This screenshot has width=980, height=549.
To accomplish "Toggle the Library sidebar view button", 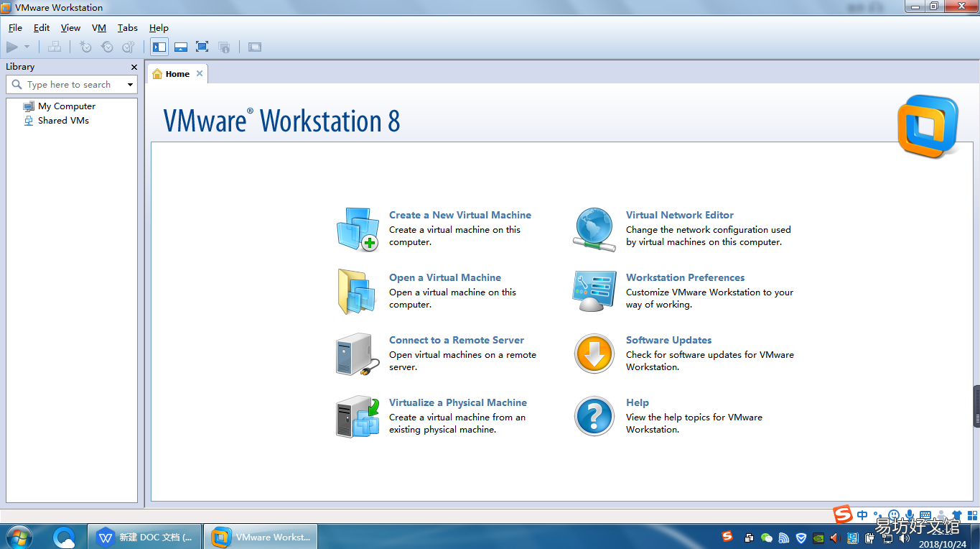I will tap(159, 47).
